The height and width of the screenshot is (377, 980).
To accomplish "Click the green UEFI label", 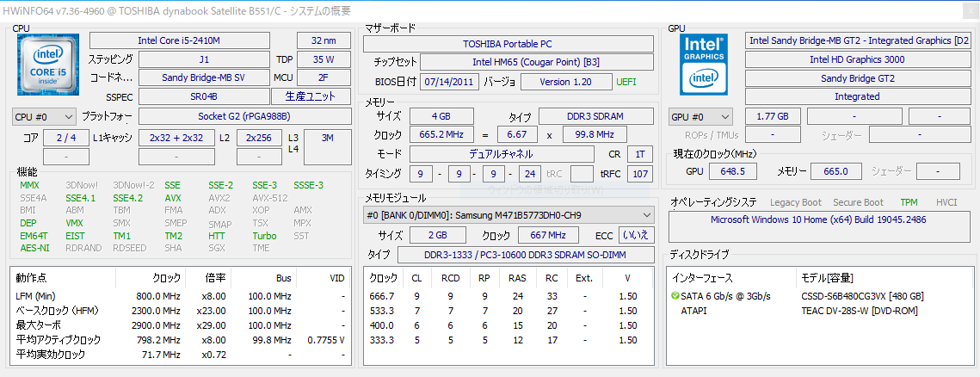I will pos(627,82).
